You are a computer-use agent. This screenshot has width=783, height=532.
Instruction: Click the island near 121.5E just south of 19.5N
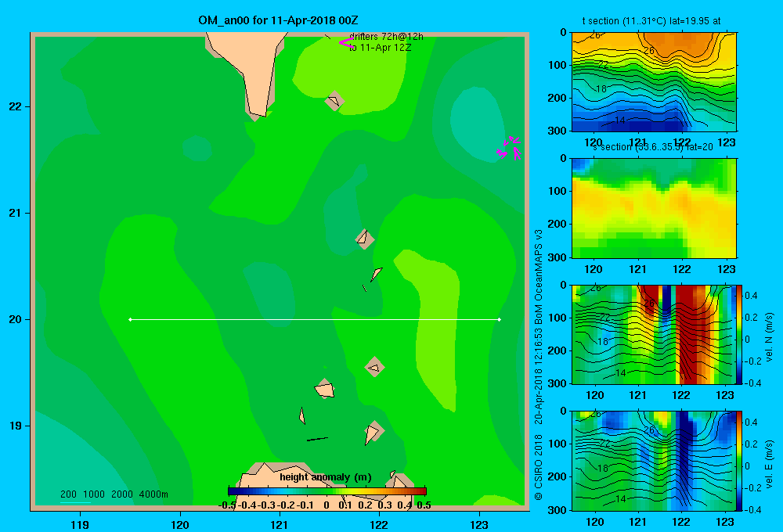click(x=325, y=389)
